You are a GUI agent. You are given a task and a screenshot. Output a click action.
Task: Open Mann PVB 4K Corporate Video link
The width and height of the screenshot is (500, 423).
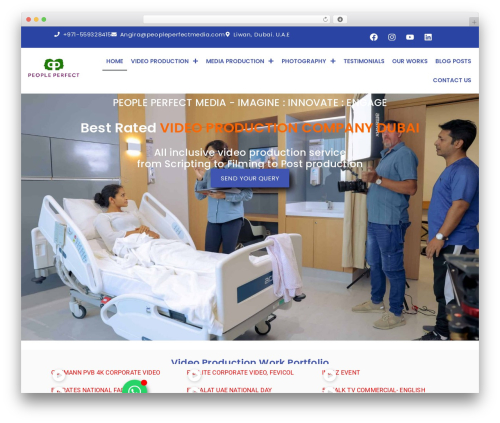click(x=106, y=372)
